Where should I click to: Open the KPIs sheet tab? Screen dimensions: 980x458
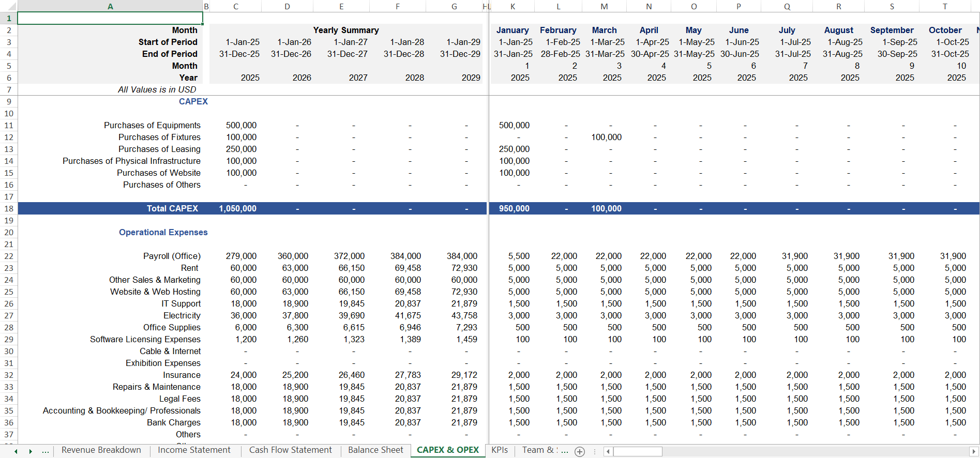pyautogui.click(x=500, y=450)
